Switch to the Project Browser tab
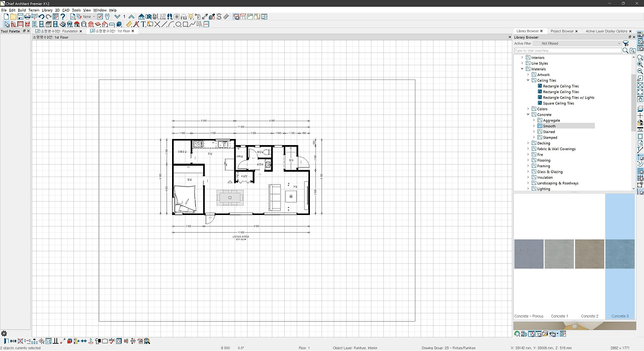Viewport: 644px width, 351px height. tap(562, 31)
